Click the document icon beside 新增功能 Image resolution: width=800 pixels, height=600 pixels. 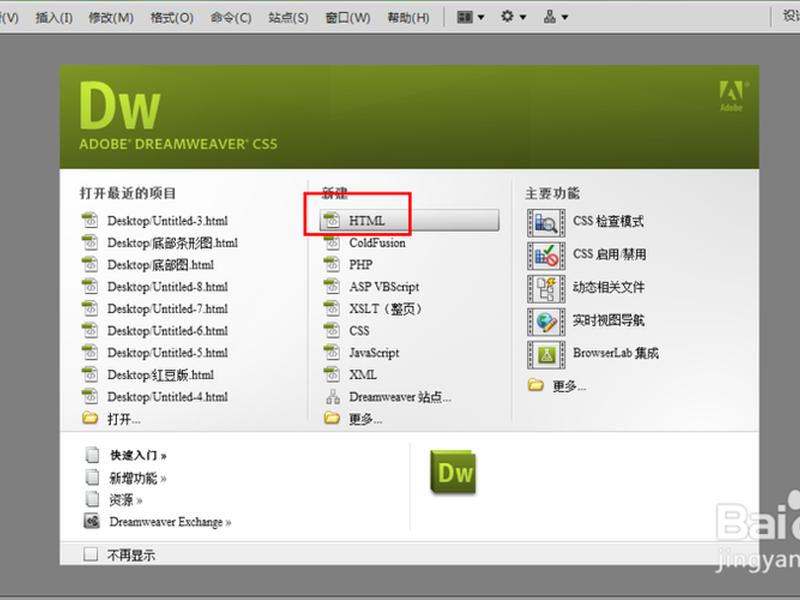92,477
